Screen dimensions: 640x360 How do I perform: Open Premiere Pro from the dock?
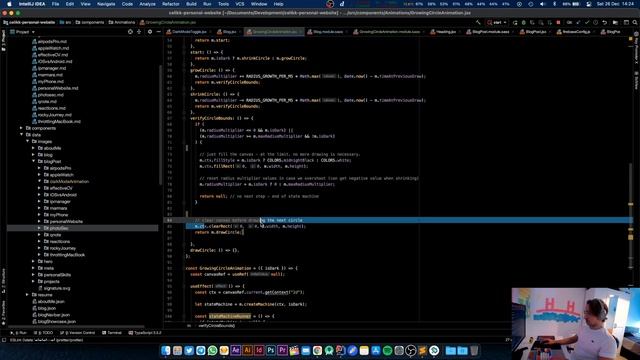(282, 350)
